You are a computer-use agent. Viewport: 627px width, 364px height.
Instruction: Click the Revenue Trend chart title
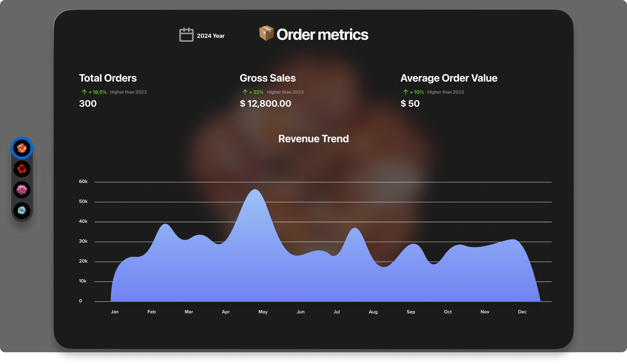point(313,139)
